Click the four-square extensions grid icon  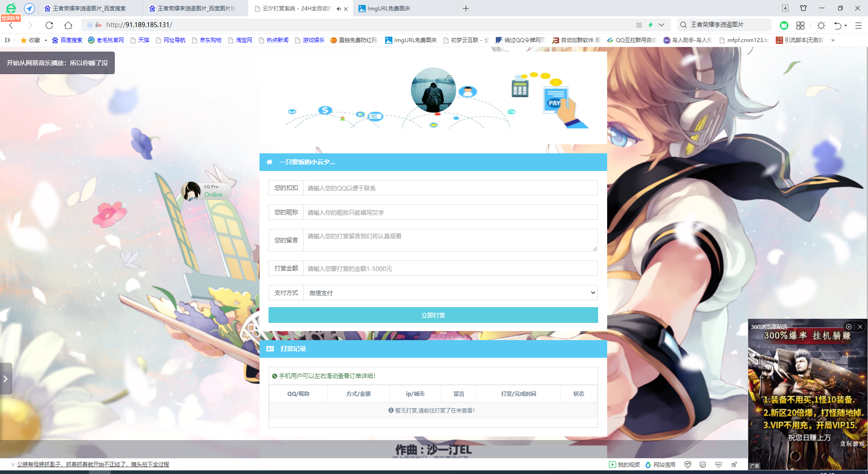click(800, 25)
